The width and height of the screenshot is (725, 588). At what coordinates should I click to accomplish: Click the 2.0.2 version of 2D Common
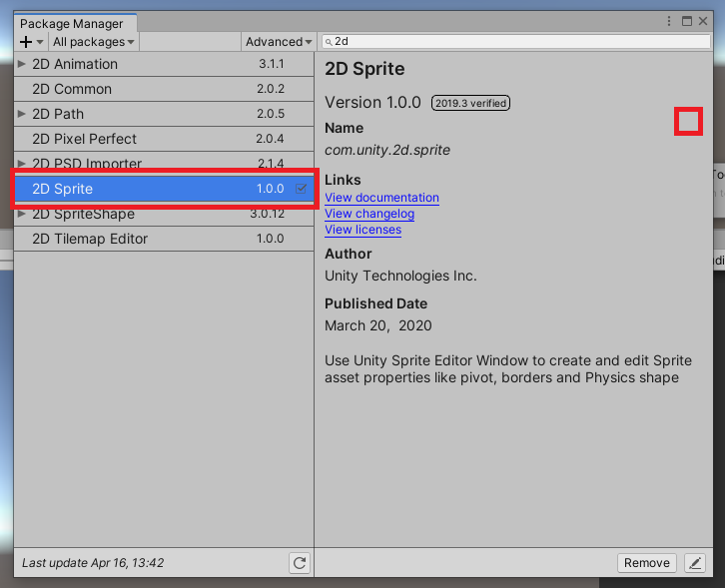271,89
